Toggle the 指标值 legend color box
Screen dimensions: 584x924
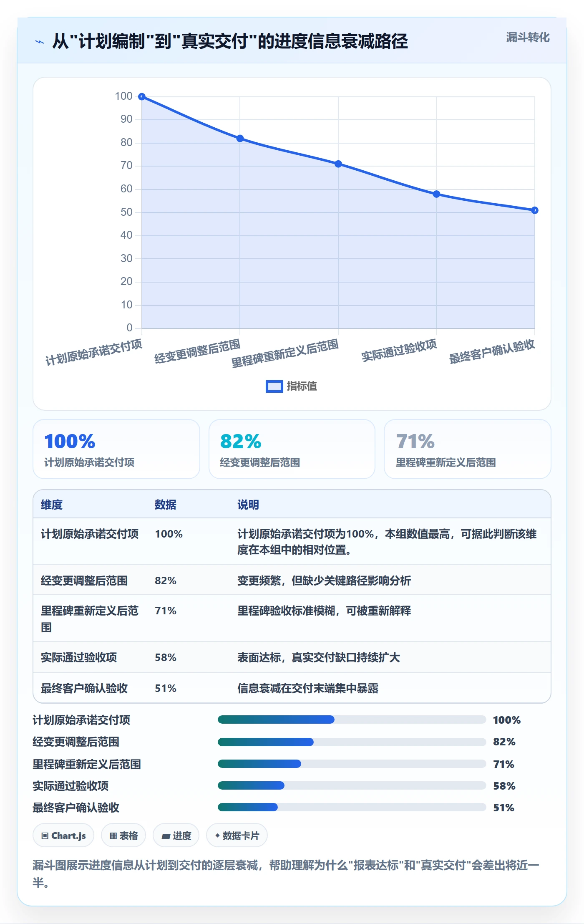tap(274, 386)
